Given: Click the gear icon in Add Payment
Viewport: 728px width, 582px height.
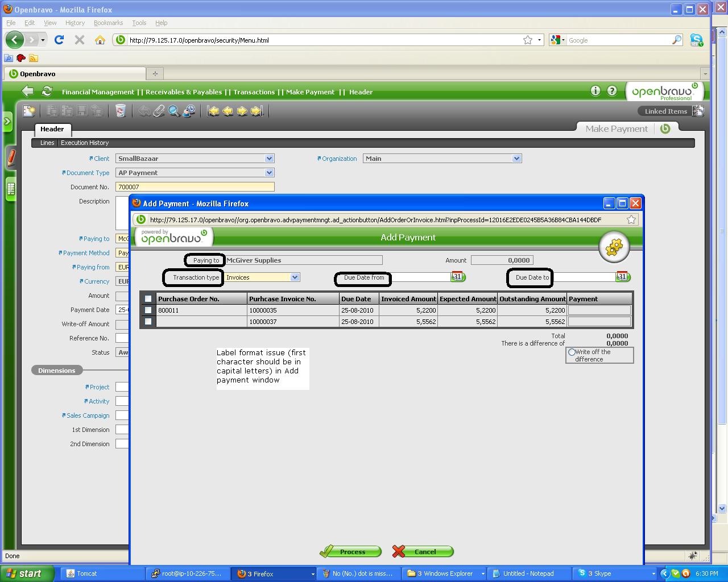Looking at the screenshot, I should click(614, 247).
